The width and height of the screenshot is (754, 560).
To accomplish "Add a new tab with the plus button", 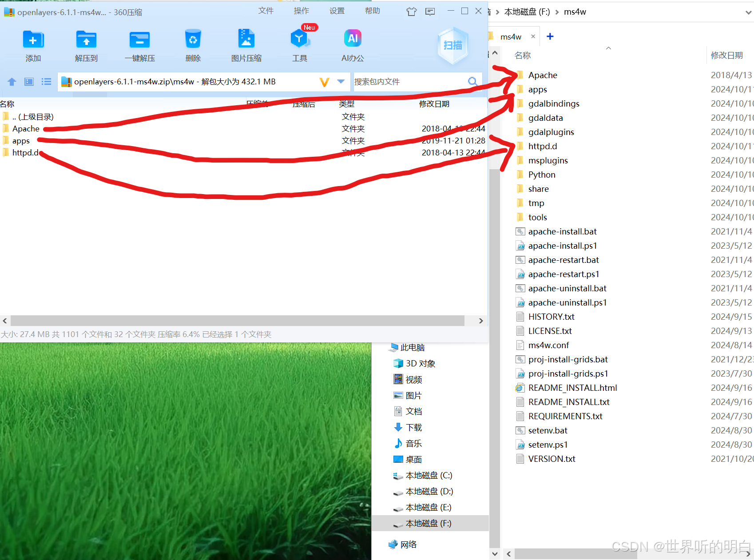I will [x=550, y=36].
